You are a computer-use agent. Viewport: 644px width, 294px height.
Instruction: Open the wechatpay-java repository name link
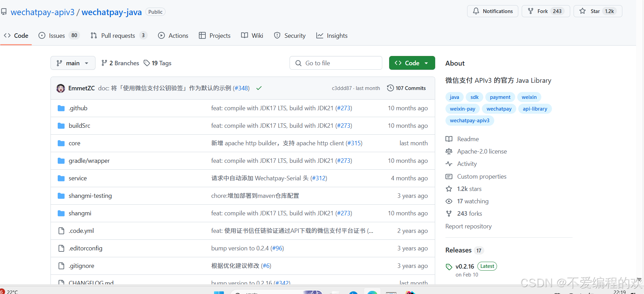click(112, 12)
